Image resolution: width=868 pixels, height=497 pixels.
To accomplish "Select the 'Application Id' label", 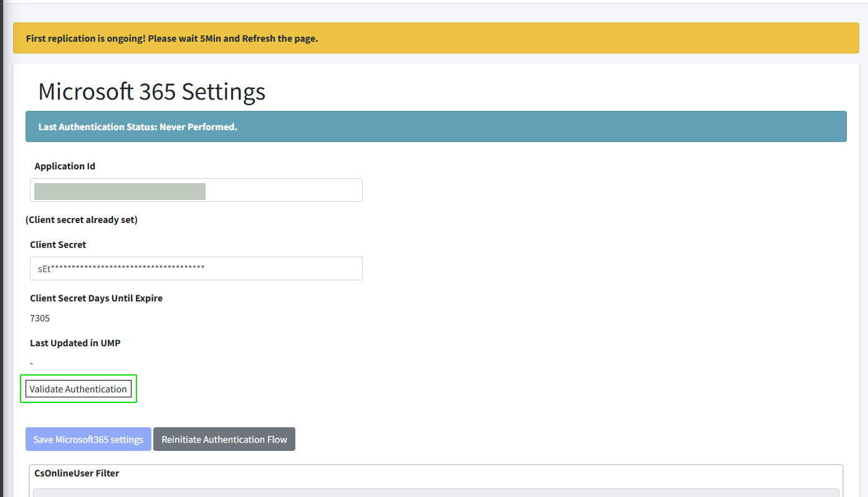I will point(65,166).
